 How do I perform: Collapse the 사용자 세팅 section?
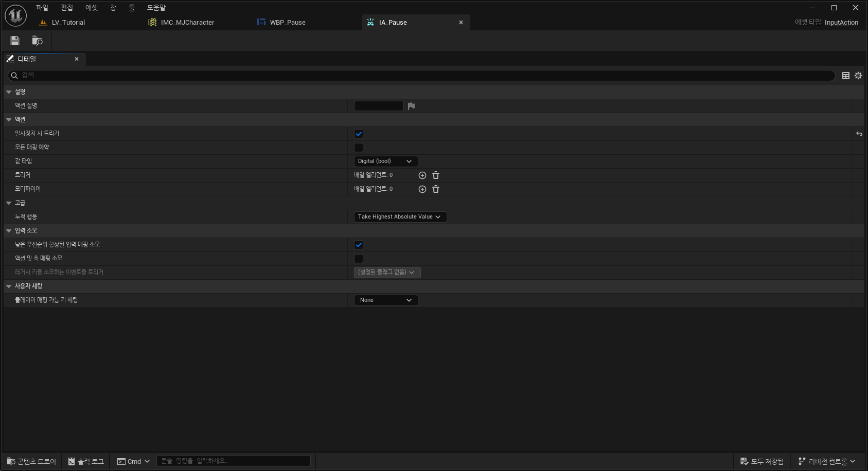[x=9, y=286]
